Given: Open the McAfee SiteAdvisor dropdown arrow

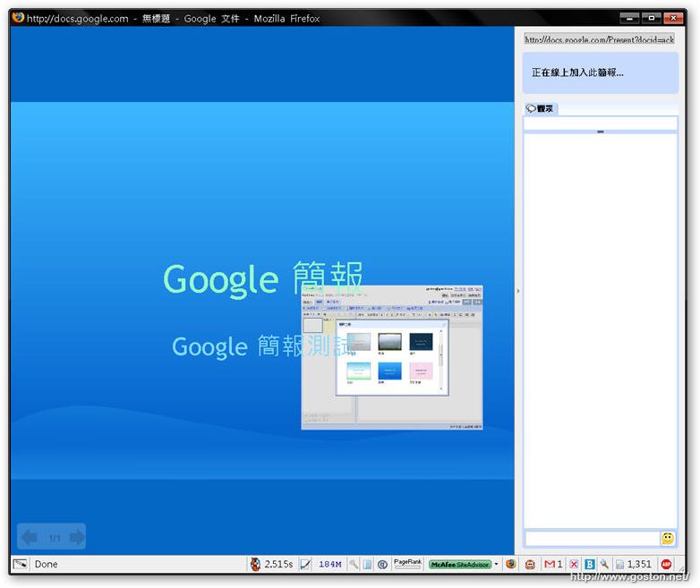Looking at the screenshot, I should 496,564.
